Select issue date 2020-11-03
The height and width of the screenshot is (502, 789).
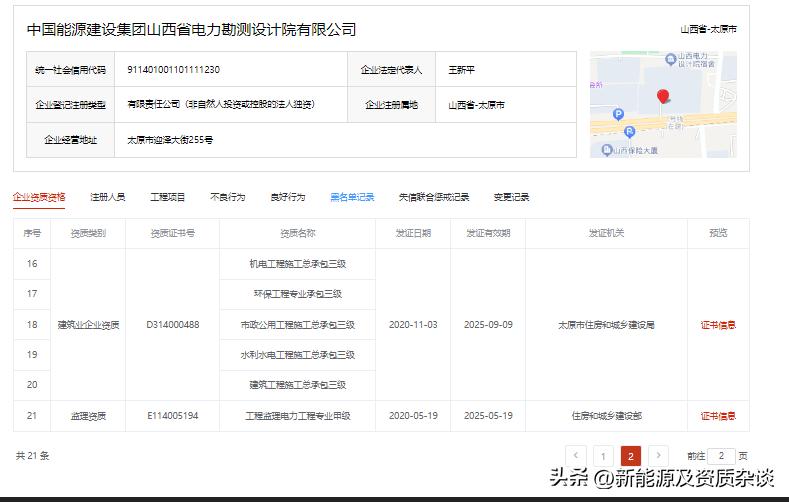tap(413, 325)
